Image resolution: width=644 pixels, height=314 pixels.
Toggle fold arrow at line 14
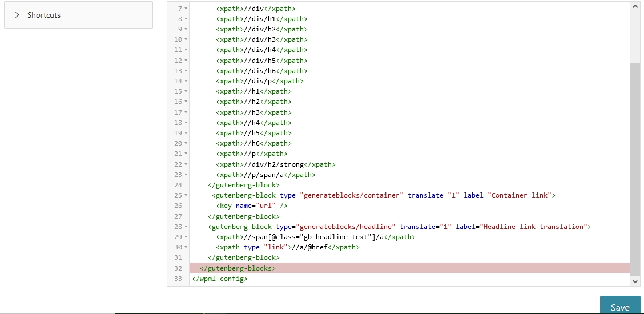point(186,81)
